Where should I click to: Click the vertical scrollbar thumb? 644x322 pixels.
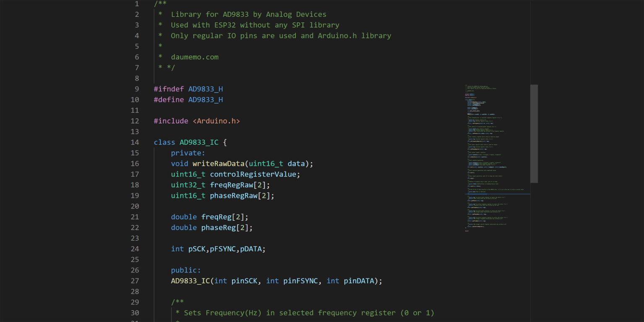tap(534, 133)
